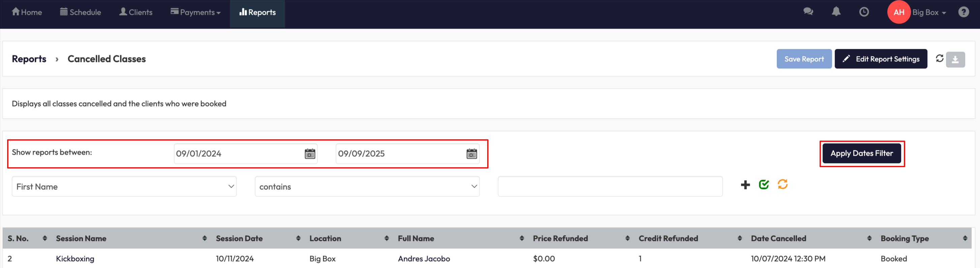Click the refresh report icon
Image resolution: width=980 pixels, height=268 pixels.
[x=939, y=58]
